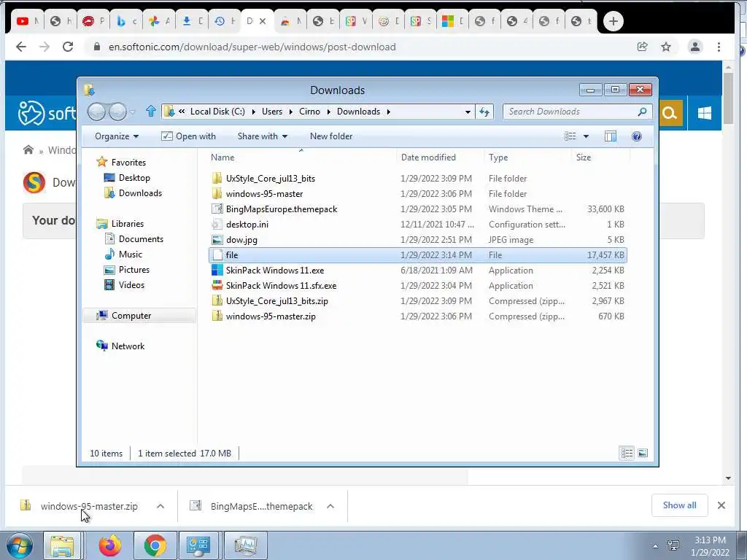Open Firefox from taskbar
The image size is (747, 560).
110,545
